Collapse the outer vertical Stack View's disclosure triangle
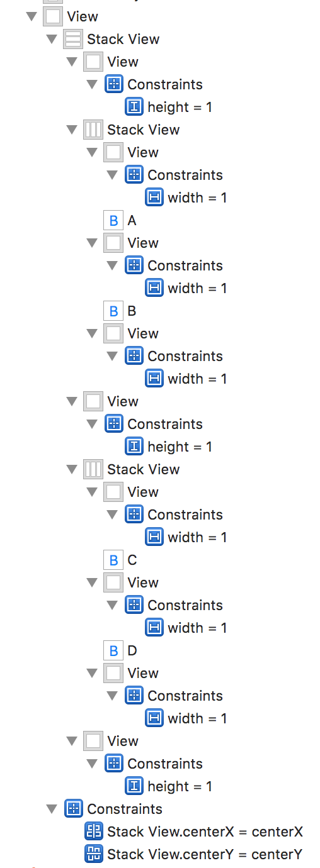 (52, 39)
